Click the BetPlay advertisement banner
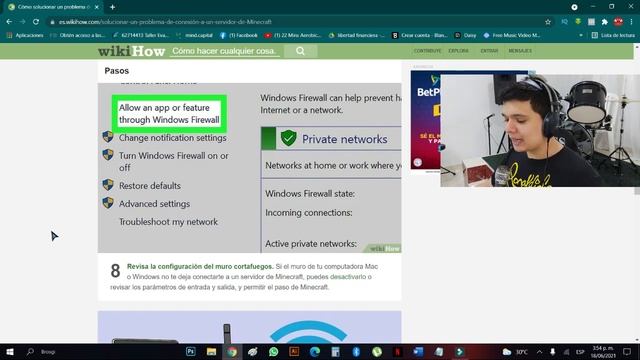 (426, 120)
